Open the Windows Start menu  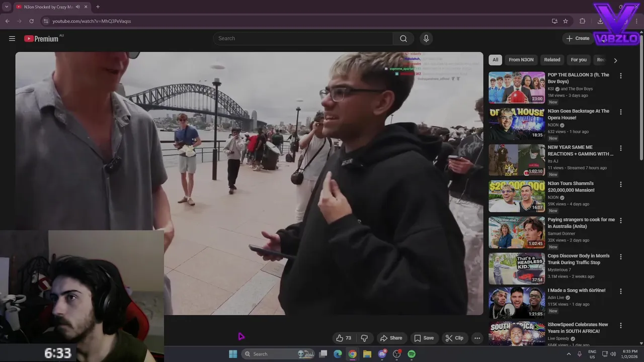[x=233, y=354]
